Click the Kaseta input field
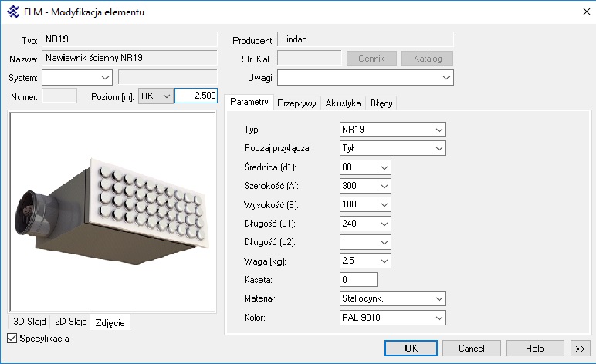 (x=358, y=280)
